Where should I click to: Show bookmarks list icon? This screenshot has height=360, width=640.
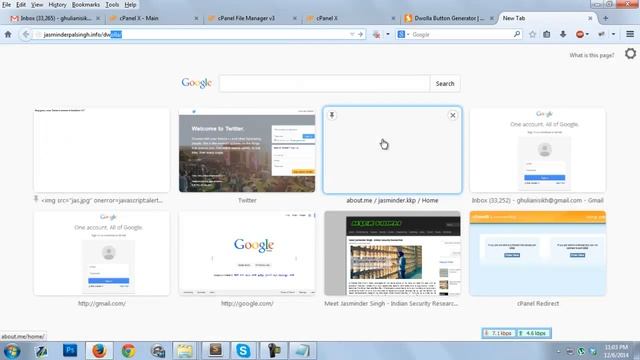tap(547, 34)
